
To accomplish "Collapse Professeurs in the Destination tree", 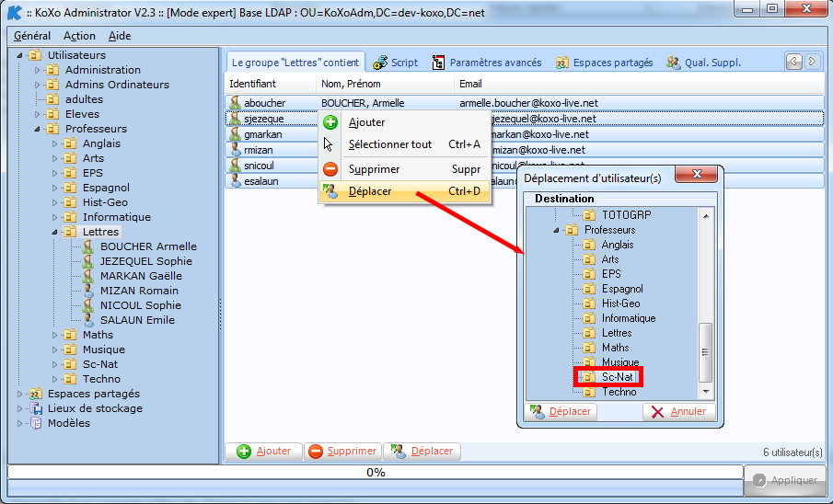I will 556,231.
